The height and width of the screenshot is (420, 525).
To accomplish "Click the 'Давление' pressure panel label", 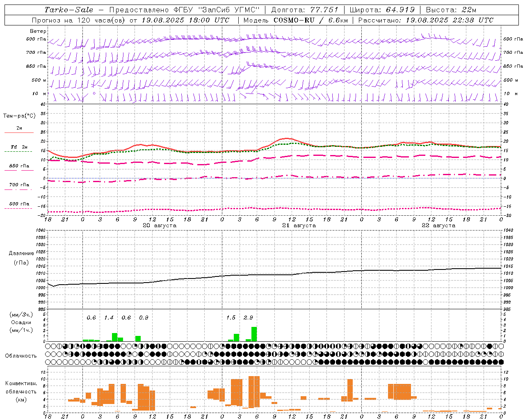I will [x=21, y=253].
